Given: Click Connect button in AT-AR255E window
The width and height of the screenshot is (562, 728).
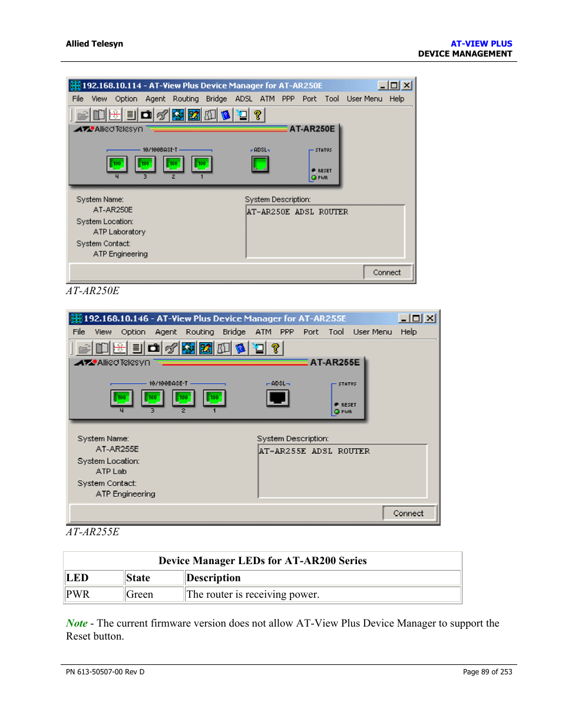Looking at the screenshot, I should click(409, 513).
